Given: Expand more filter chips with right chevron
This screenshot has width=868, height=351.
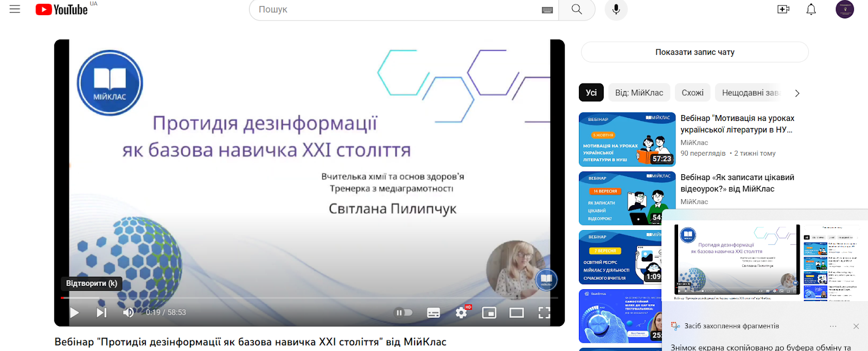Looking at the screenshot, I should (x=797, y=93).
